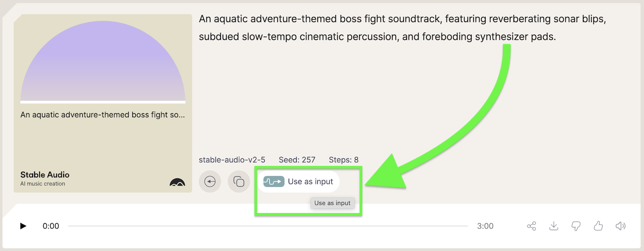Click the truncated track title under artwork
644x251 pixels.
point(103,115)
